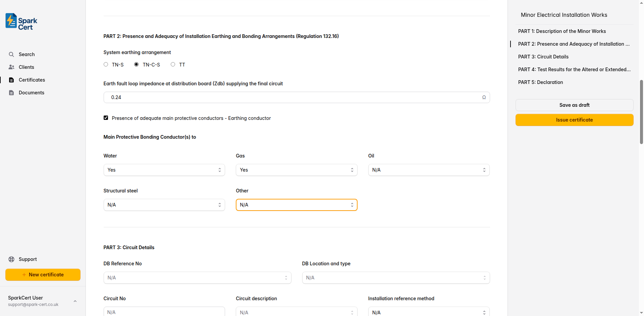Viewport: 644px width, 316px height.
Task: Open Documents using its sidebar icon
Action: (11, 92)
